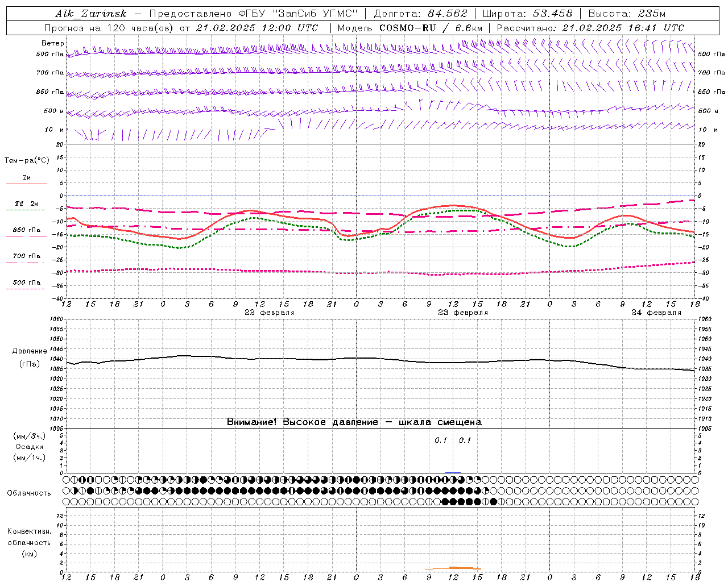The width and height of the screenshot is (728, 582).
Task: Click the Ветер panel label
Action: pos(53,43)
